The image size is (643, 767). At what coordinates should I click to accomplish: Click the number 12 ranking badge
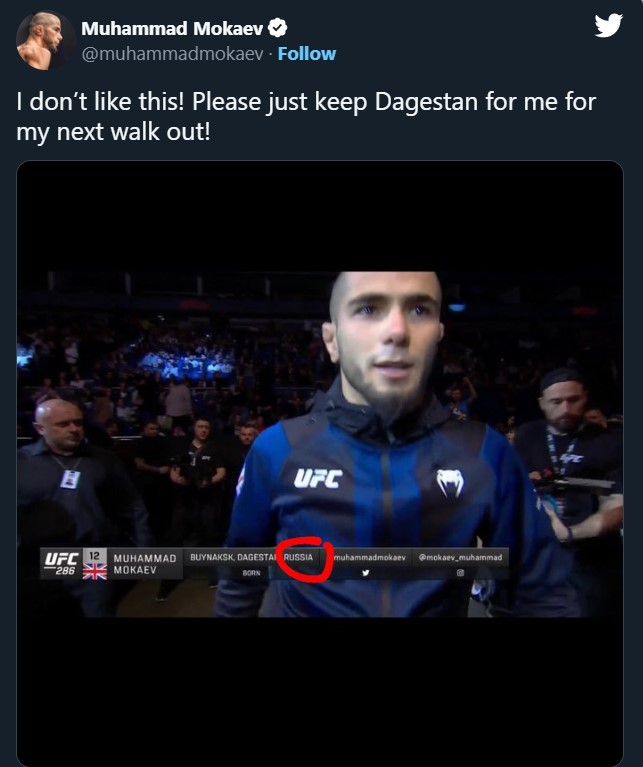94,556
